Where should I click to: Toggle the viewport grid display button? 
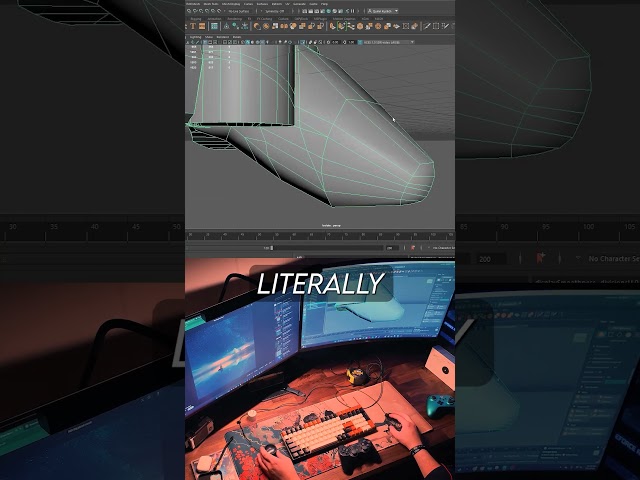(205, 42)
